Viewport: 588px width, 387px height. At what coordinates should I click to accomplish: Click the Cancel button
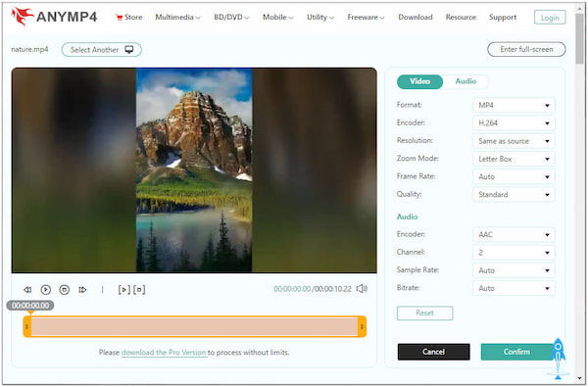tap(433, 352)
